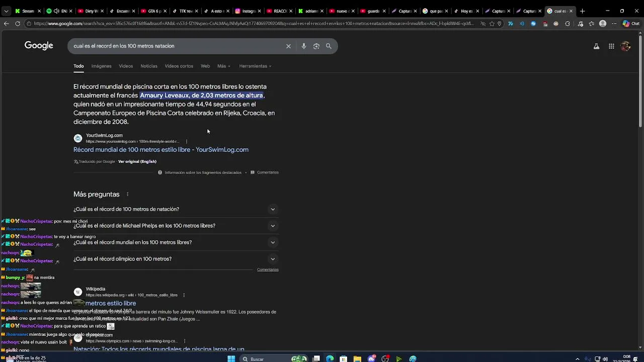Open more options next to Más preguntas
644x362 pixels.
click(127, 195)
